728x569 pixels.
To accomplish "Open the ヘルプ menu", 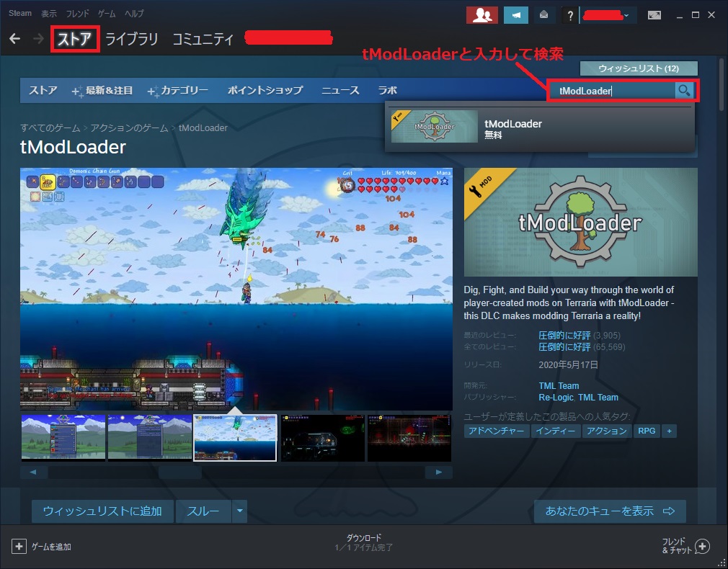I will (134, 14).
